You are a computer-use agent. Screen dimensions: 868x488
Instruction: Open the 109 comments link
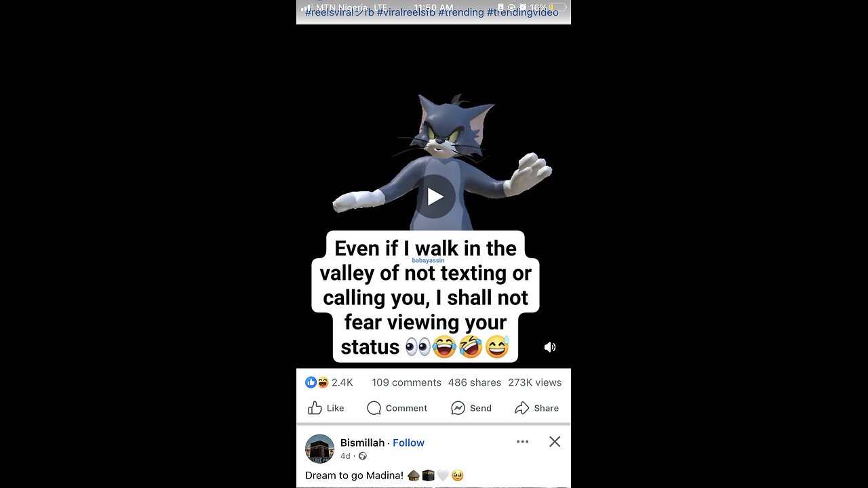tap(406, 382)
